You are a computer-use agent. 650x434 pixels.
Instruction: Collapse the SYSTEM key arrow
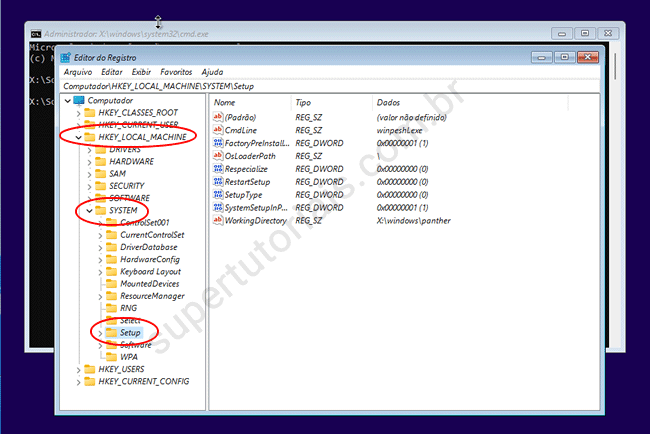(x=89, y=210)
